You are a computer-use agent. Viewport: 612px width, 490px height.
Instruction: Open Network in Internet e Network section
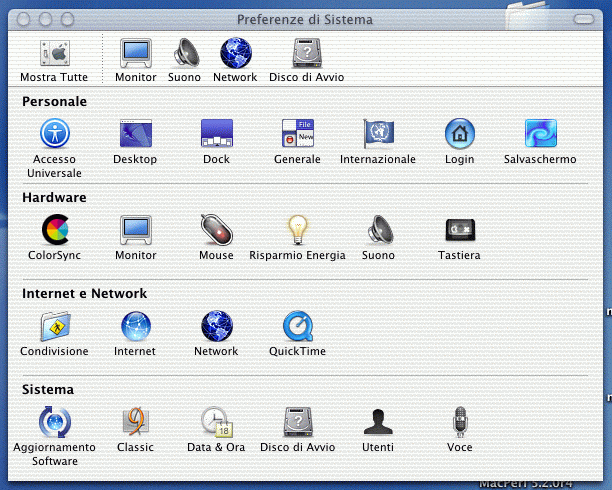217,326
